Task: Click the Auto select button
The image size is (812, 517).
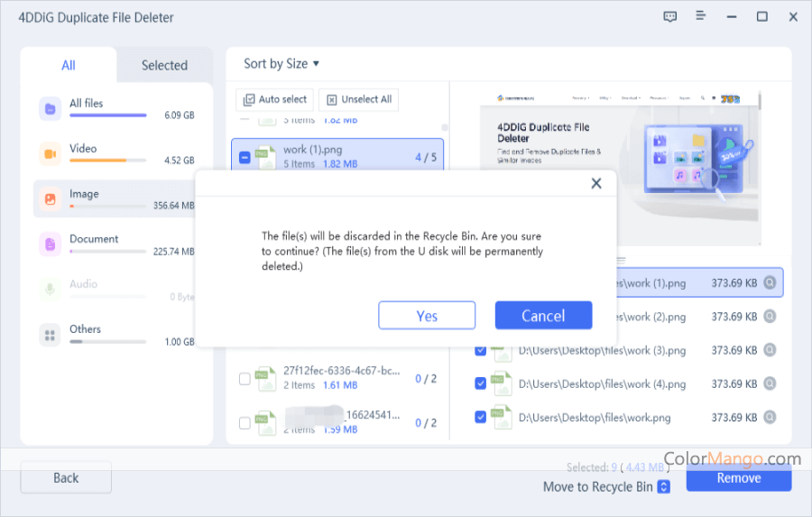Action: [275, 99]
